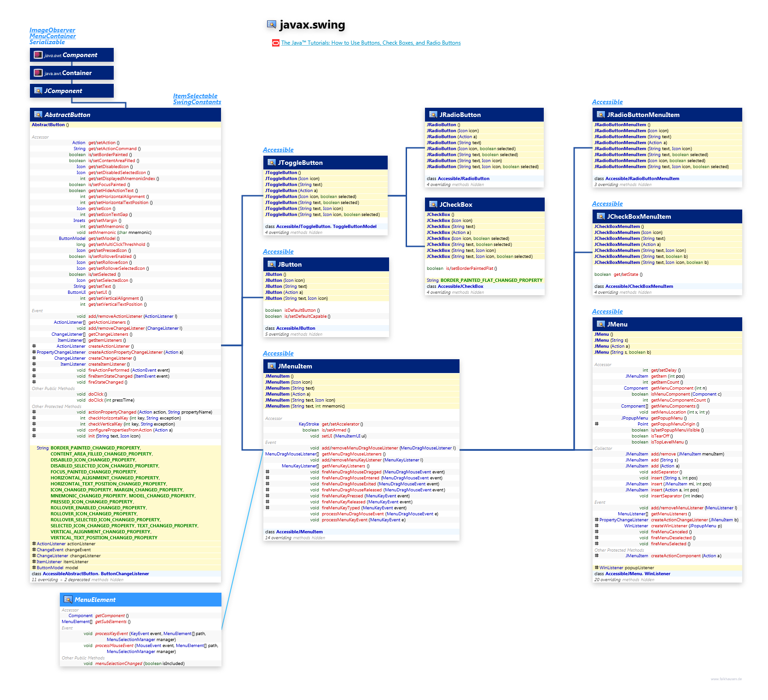Click doClick (int pressTime) method
The image size is (768, 700).
pyautogui.click(x=111, y=400)
